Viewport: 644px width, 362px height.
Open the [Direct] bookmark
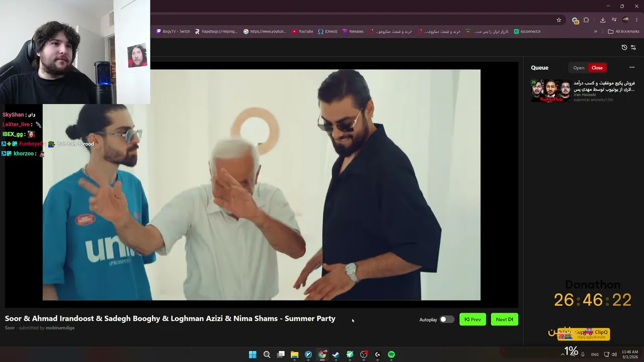[328, 31]
